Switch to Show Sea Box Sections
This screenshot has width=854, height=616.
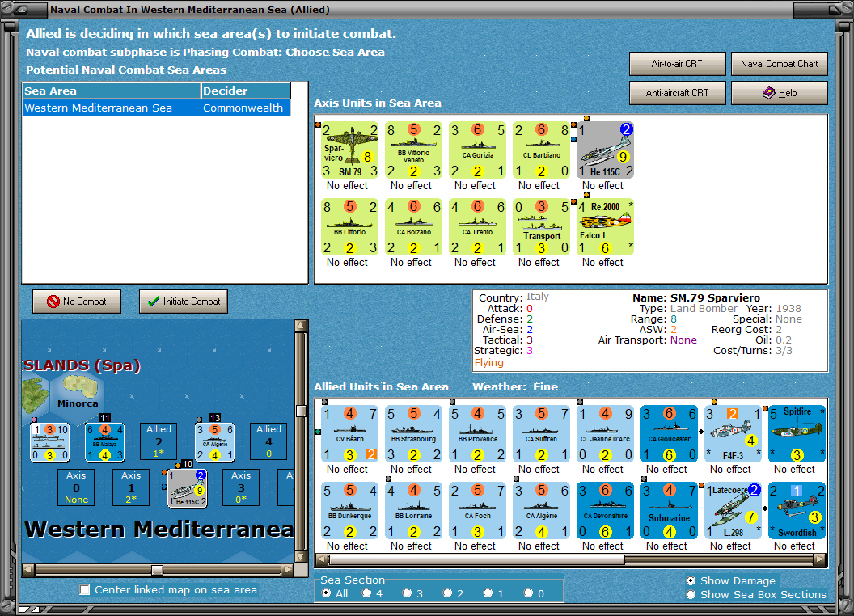(691, 593)
